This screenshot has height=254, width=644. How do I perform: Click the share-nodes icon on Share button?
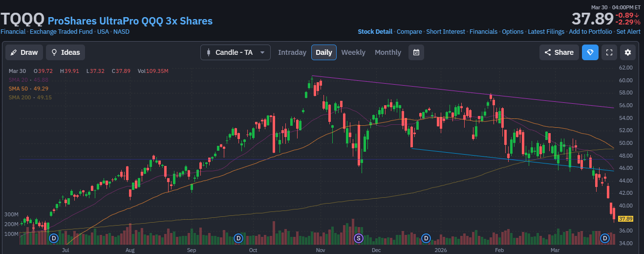click(548, 52)
